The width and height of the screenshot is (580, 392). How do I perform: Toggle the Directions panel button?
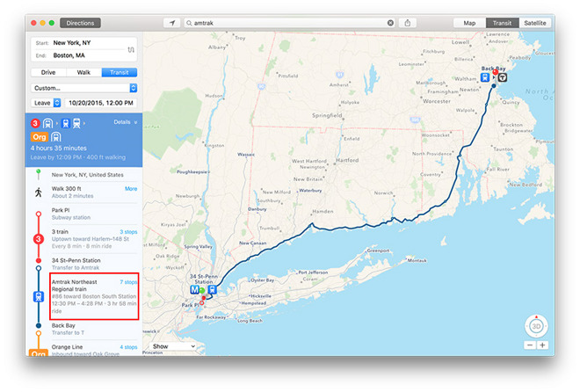[x=80, y=23]
